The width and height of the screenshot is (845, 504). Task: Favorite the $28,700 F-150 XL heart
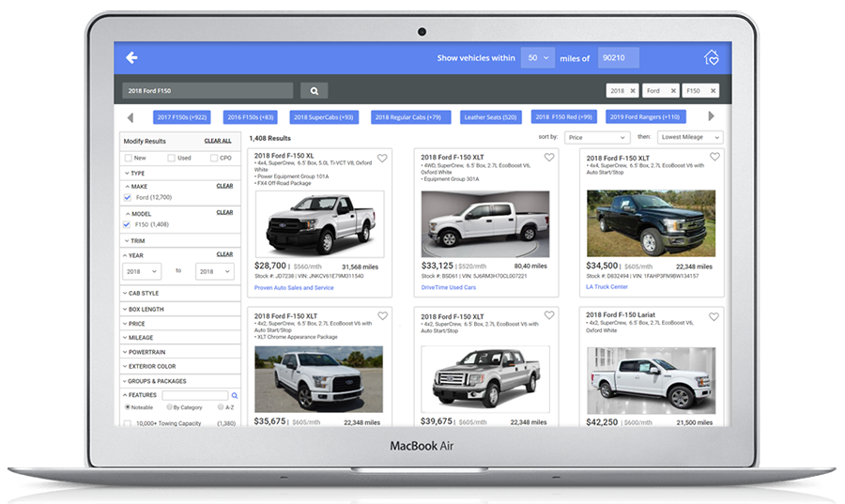click(x=382, y=158)
